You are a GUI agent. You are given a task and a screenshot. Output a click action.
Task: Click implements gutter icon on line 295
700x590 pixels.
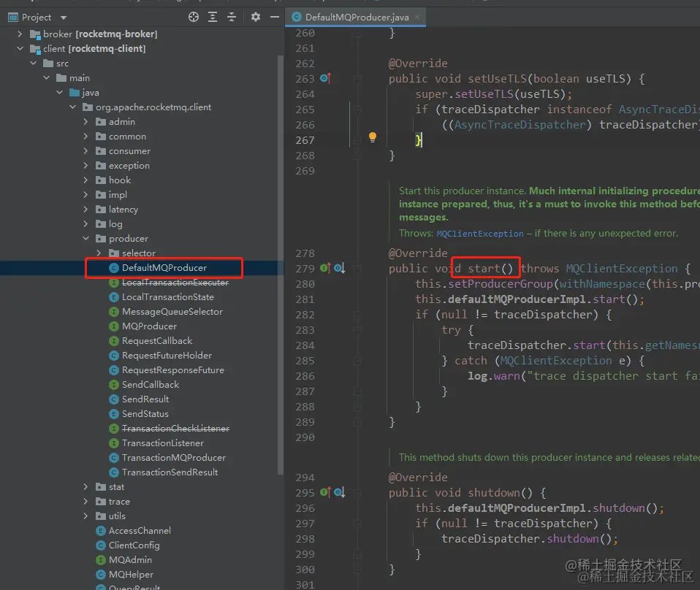325,492
